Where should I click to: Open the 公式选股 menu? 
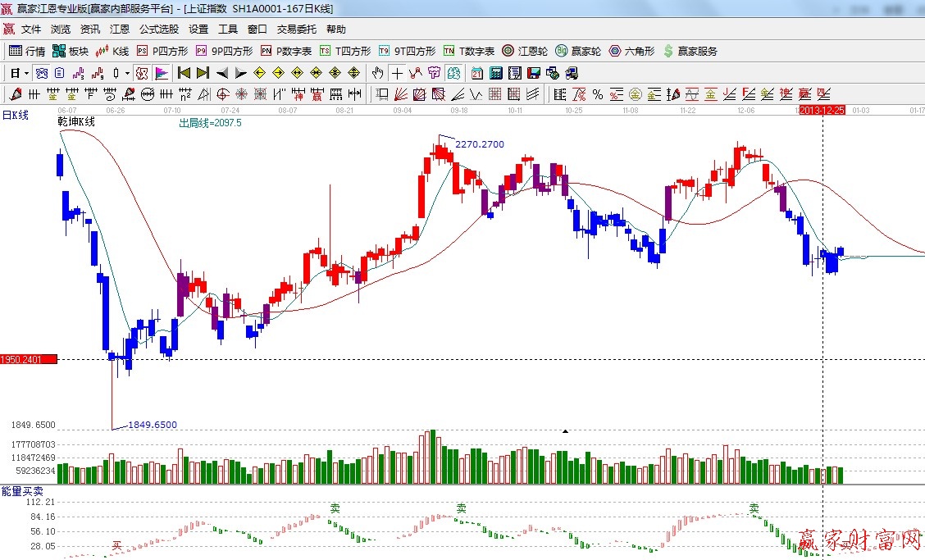click(158, 29)
